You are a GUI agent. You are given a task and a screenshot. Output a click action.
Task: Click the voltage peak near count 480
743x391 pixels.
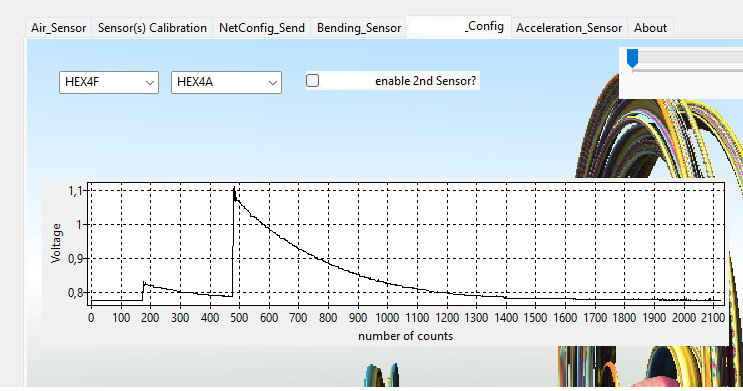(x=234, y=190)
